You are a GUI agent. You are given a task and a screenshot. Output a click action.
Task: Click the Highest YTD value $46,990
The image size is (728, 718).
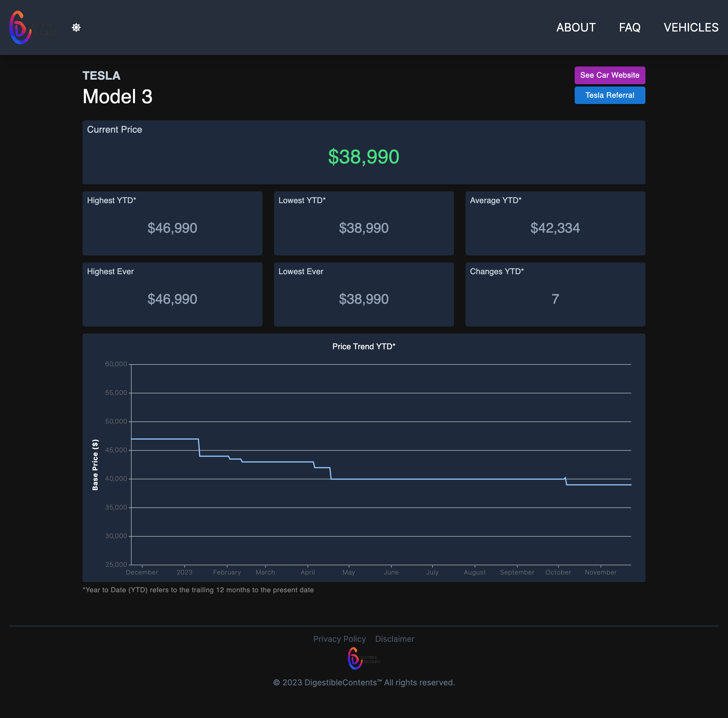pos(172,228)
